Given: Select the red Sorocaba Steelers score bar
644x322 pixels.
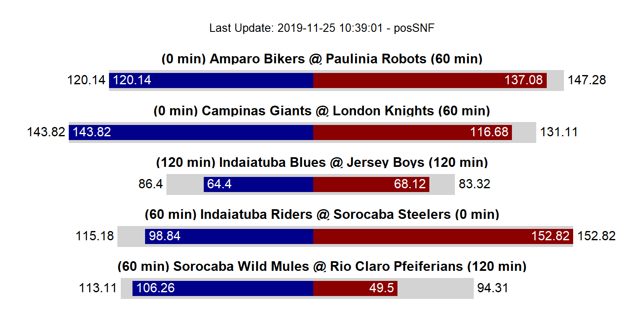Looking at the screenshot, I should (x=443, y=236).
